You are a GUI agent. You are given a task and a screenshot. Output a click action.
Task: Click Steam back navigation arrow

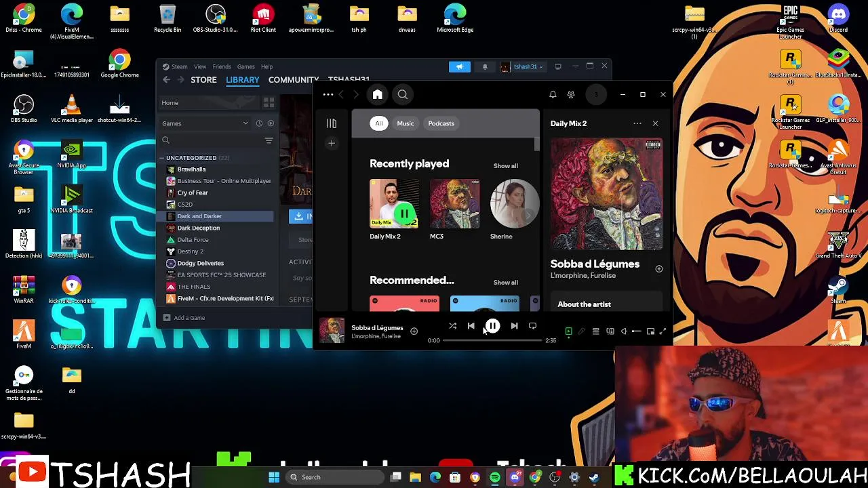tap(166, 80)
